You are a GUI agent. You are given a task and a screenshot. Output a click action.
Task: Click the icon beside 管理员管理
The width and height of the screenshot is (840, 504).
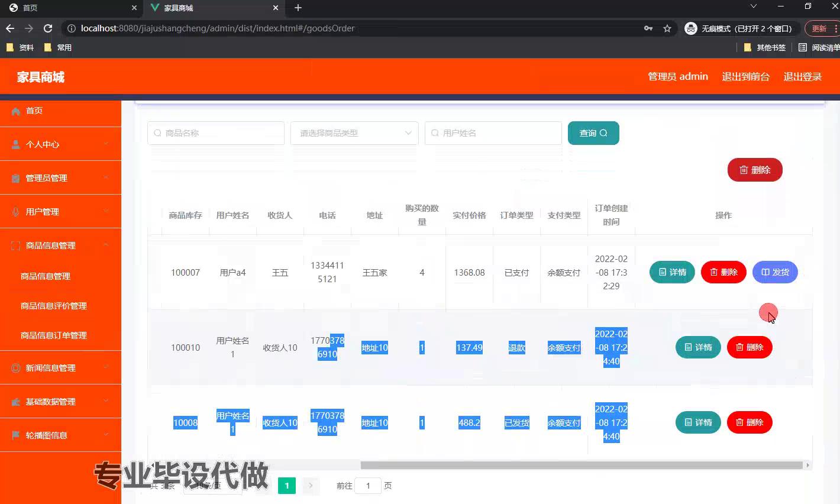(x=16, y=178)
